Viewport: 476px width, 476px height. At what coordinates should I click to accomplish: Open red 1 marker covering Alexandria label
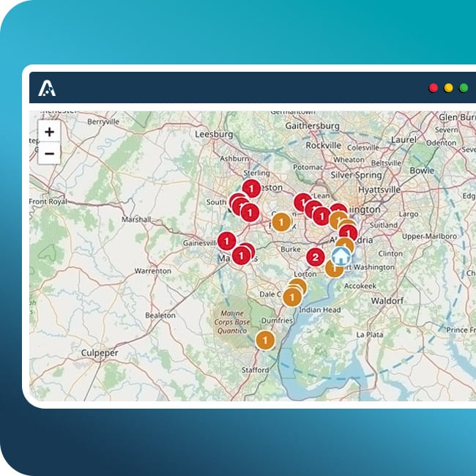coord(348,234)
